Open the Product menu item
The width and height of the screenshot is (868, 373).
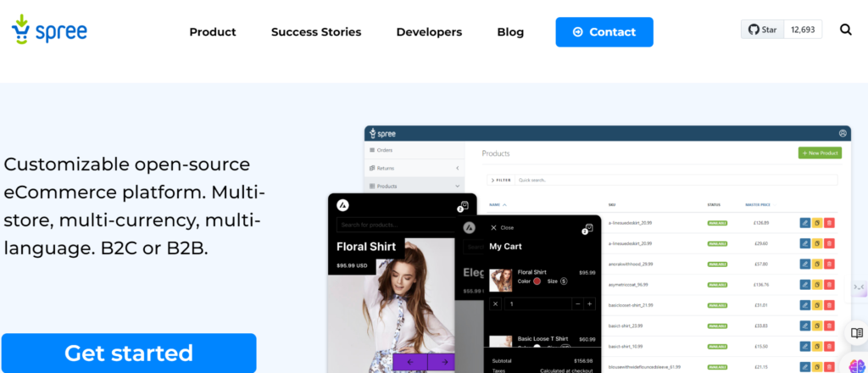pyautogui.click(x=213, y=32)
